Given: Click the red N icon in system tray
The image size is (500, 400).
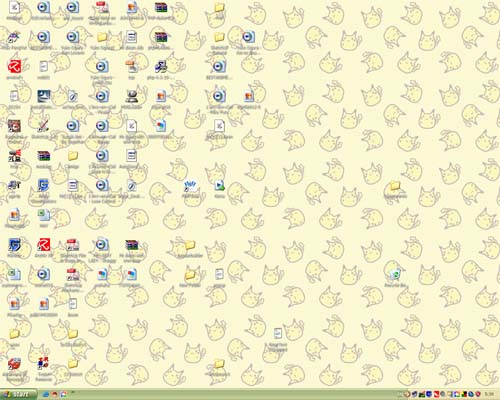Looking at the screenshot, I should pyautogui.click(x=436, y=394).
